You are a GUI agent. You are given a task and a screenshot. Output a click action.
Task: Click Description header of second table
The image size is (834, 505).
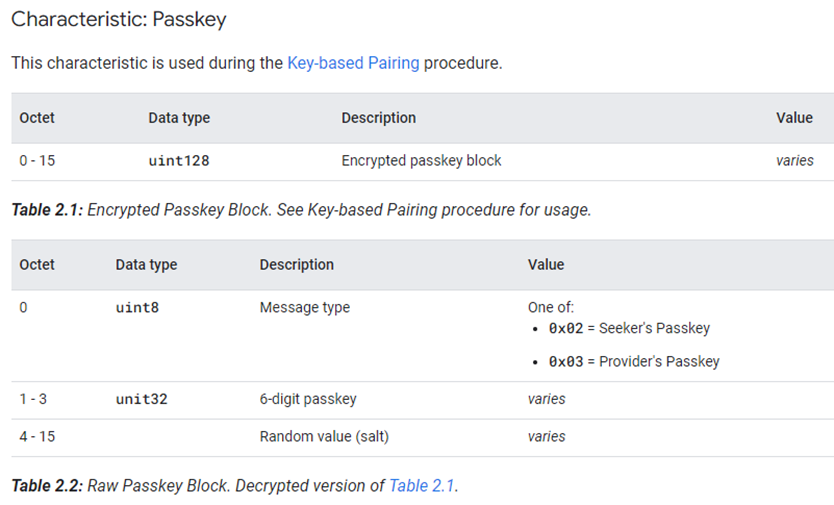tap(296, 264)
